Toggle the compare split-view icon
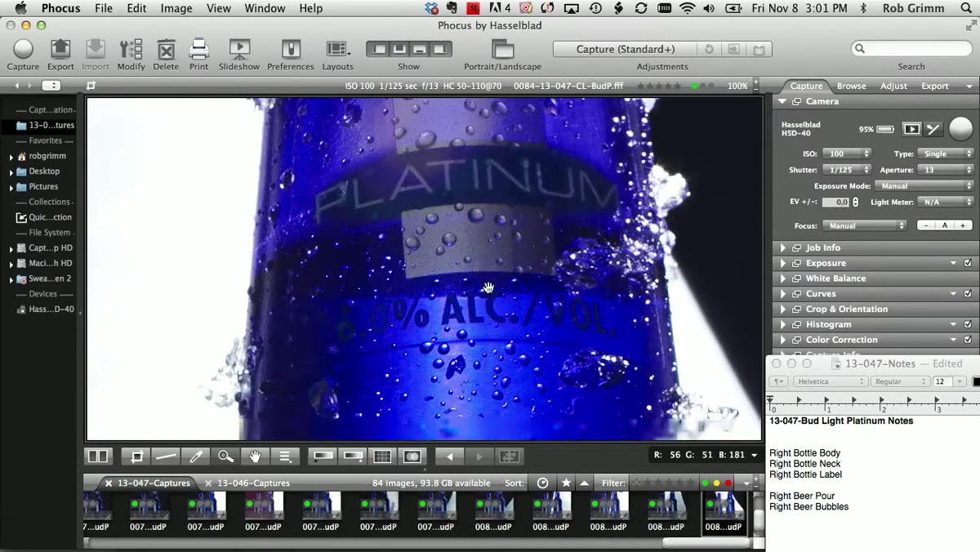This screenshot has height=552, width=980. [x=98, y=456]
